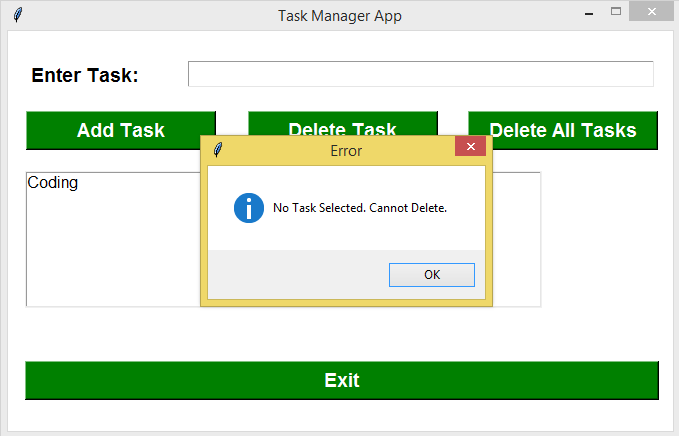Focus the Enter Task text field

420,74
